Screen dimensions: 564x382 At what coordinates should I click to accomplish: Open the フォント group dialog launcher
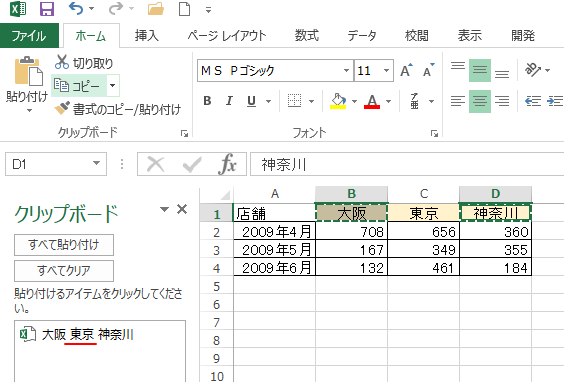coord(434,134)
